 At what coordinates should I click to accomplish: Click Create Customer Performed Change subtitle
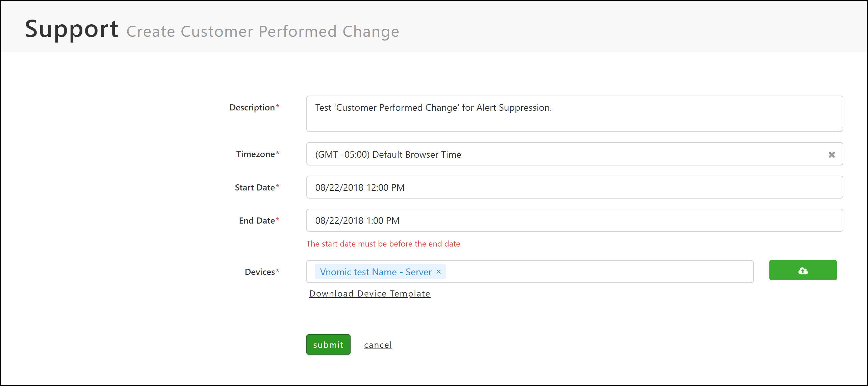(263, 32)
